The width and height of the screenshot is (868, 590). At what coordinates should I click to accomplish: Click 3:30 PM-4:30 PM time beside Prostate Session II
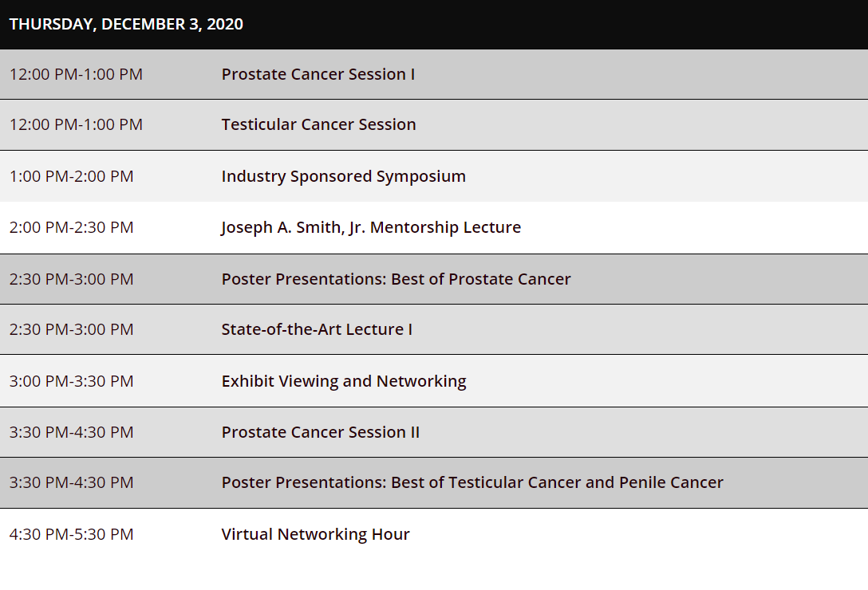pos(72,432)
